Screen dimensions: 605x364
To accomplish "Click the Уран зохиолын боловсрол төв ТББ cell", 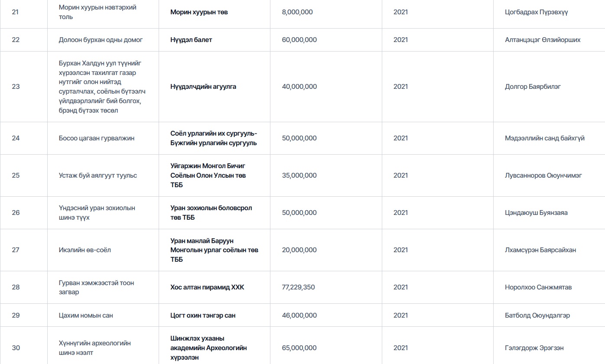I will 211,213.
